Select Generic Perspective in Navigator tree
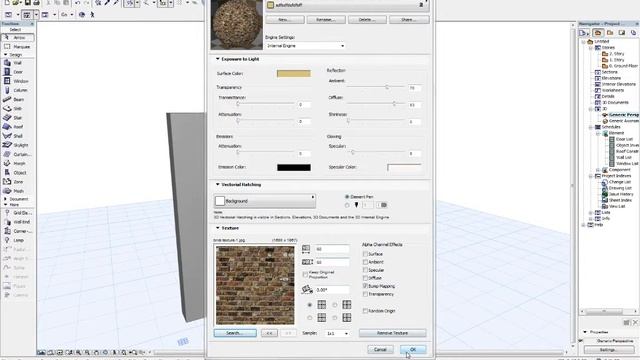The image size is (640, 360). tap(623, 115)
